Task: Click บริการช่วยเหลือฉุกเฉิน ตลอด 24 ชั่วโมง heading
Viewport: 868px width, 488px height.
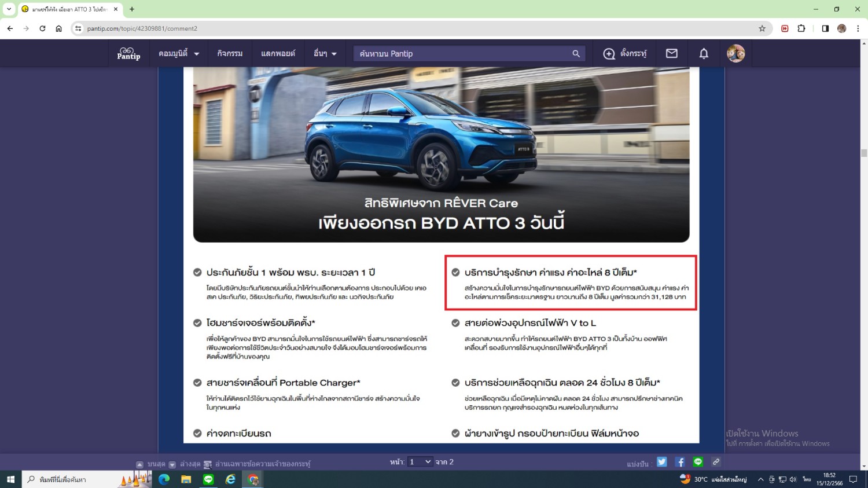Action: click(562, 383)
